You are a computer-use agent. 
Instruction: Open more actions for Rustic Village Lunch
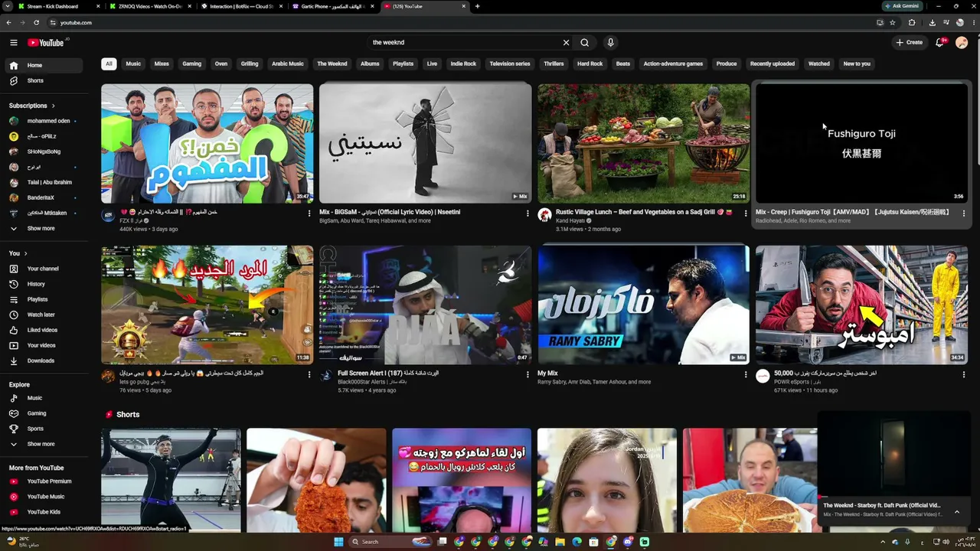coord(746,214)
